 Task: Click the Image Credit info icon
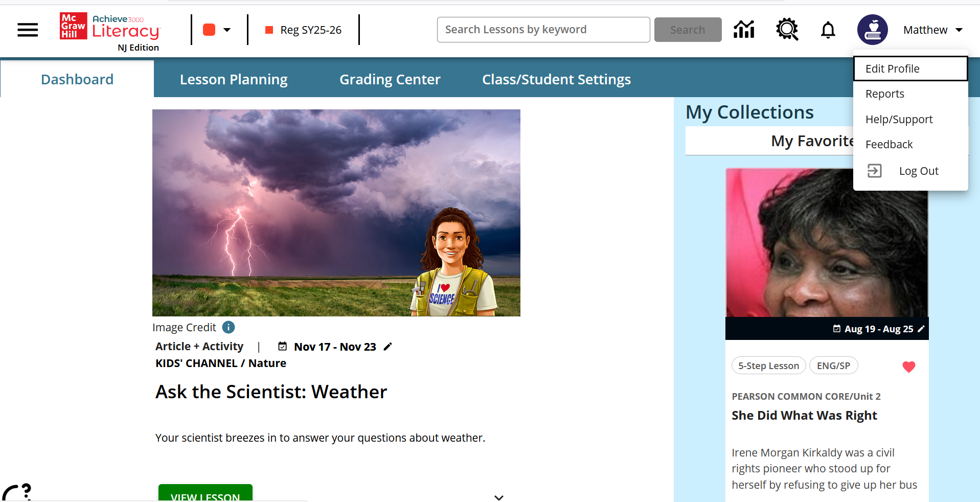tap(229, 327)
